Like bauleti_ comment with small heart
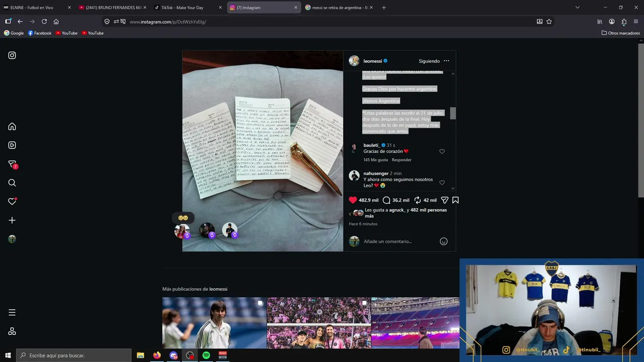The width and height of the screenshot is (644, 362). point(442,151)
